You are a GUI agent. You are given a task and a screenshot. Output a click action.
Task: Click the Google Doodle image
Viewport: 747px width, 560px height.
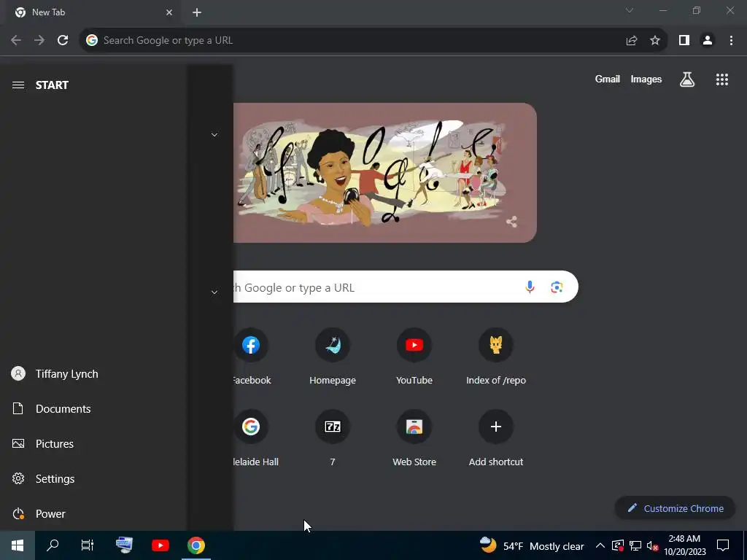385,172
